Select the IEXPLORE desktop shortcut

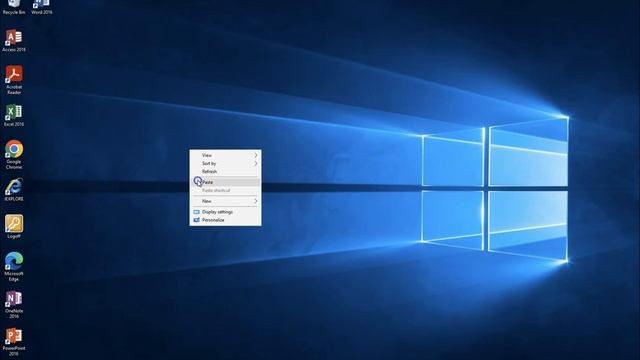(13, 190)
